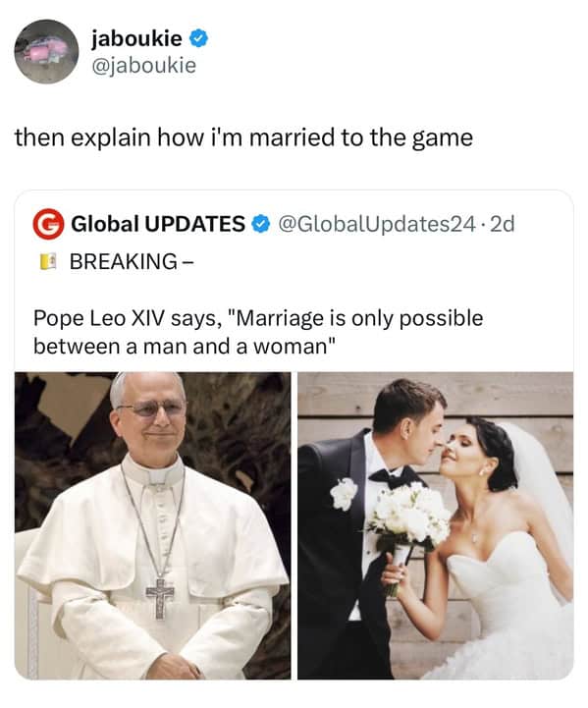This screenshot has width=588, height=708.
Task: Open the @GlobalUpdates24 handle
Action: click(x=377, y=224)
